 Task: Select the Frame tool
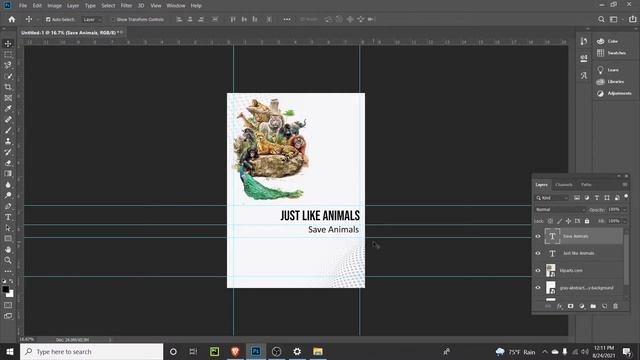8,98
